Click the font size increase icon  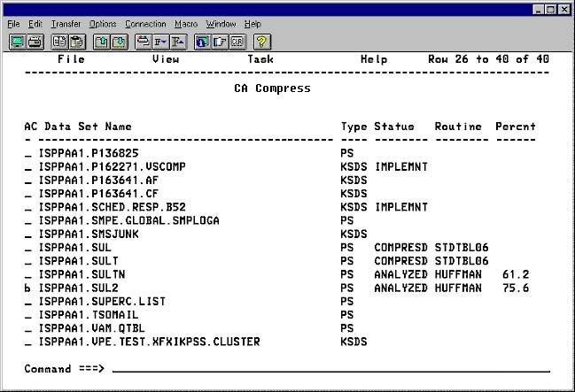tap(178, 42)
